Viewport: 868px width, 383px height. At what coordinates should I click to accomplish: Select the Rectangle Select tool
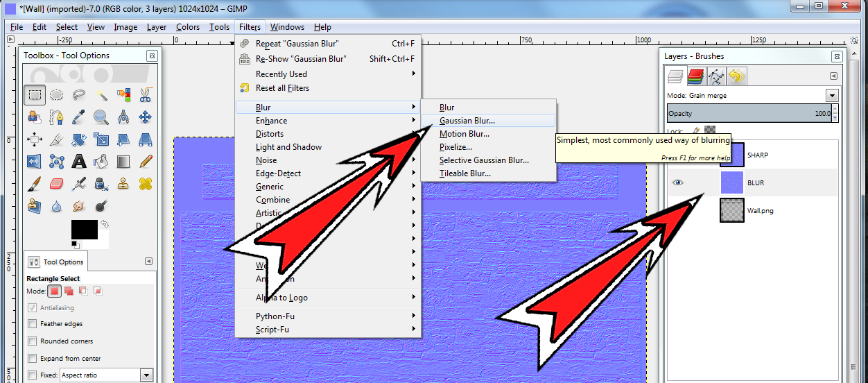[34, 95]
